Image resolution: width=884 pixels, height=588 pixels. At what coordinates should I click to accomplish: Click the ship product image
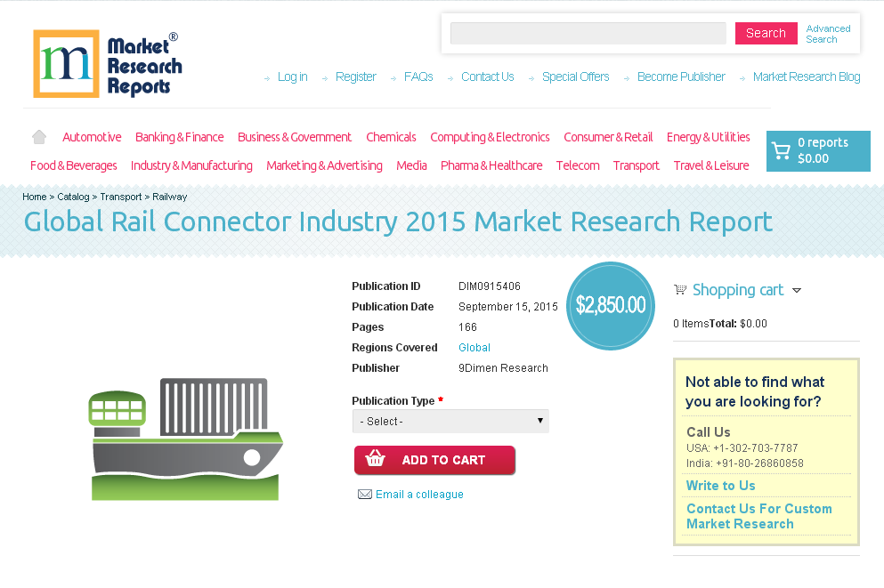tap(186, 439)
